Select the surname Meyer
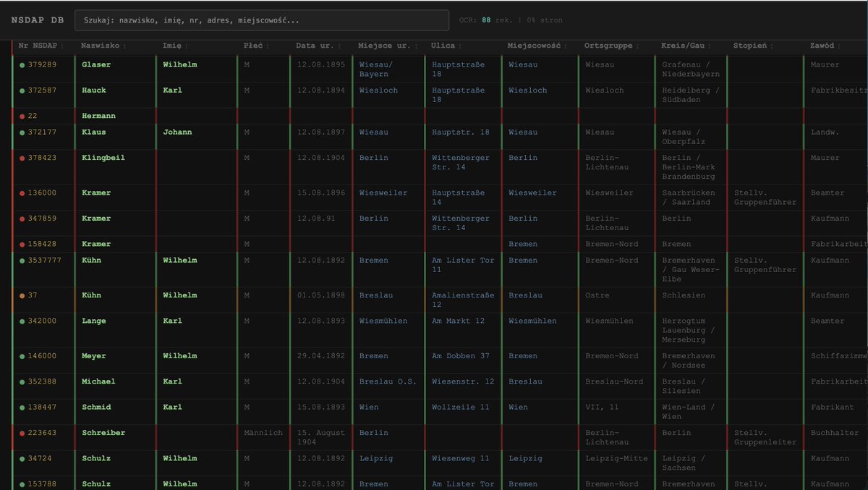This screenshot has width=868, height=490. pyautogui.click(x=94, y=356)
